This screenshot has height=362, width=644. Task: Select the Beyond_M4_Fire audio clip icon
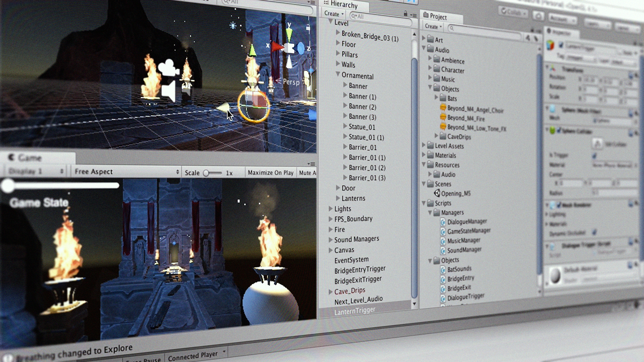click(443, 118)
